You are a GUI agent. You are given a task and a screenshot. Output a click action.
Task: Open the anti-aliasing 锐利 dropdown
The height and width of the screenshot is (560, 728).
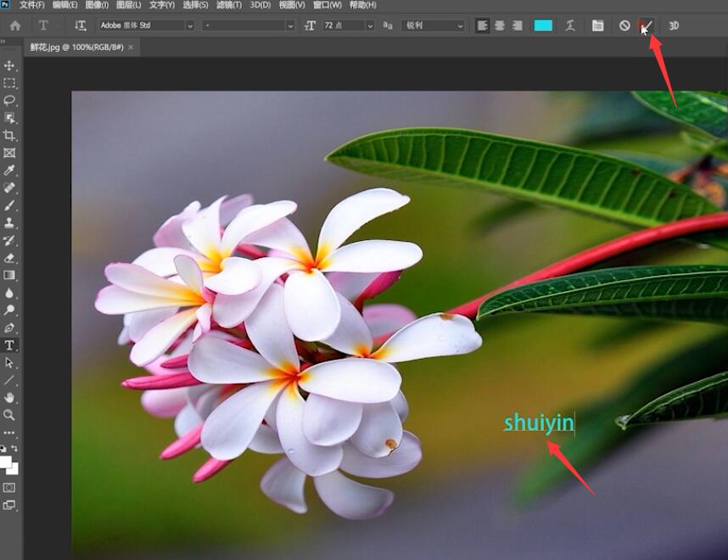[x=434, y=25]
